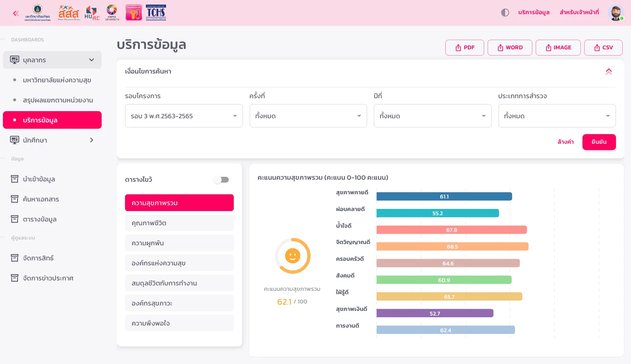
Task: Open the ประเภทการสำรวจ dropdown
Action: [x=557, y=116]
